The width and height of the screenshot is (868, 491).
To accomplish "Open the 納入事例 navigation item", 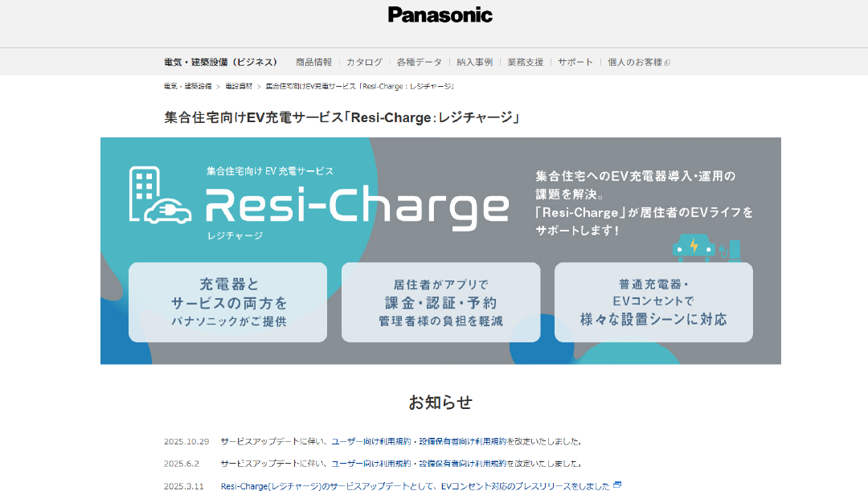I will pyautogui.click(x=474, y=61).
